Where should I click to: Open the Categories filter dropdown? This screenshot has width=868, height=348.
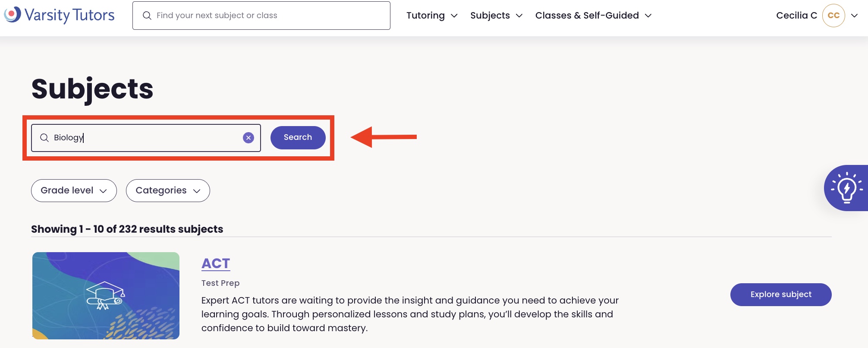click(x=168, y=190)
